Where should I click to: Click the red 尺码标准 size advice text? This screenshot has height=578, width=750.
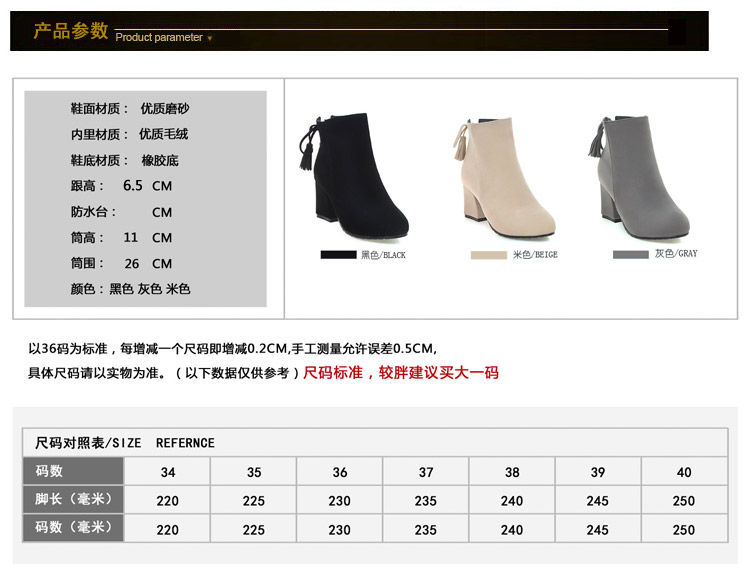[x=400, y=373]
